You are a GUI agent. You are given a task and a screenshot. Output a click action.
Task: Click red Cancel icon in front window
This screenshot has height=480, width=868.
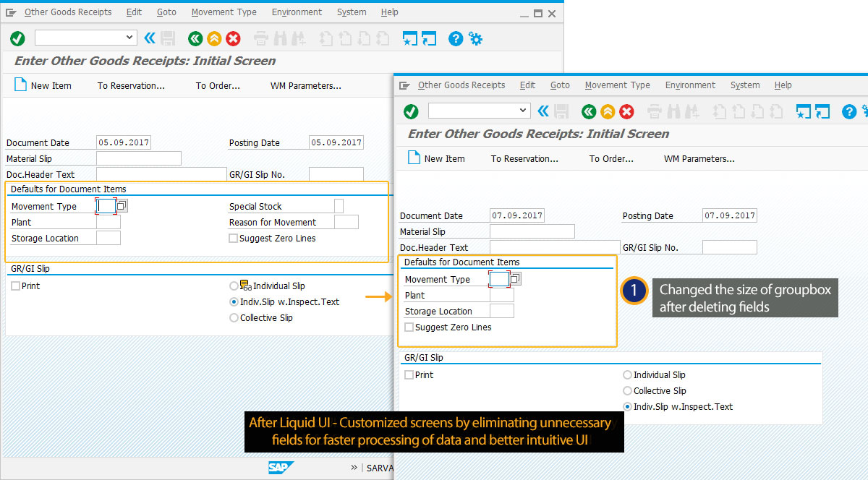626,111
